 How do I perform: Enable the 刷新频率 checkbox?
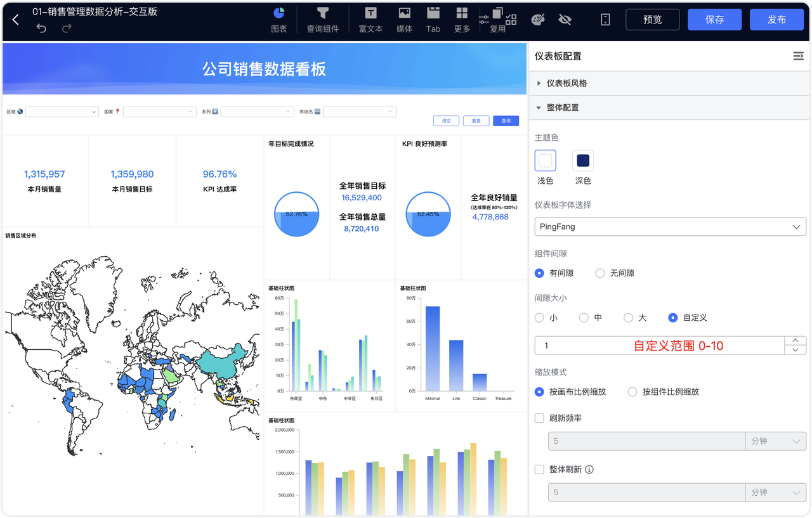click(x=539, y=418)
